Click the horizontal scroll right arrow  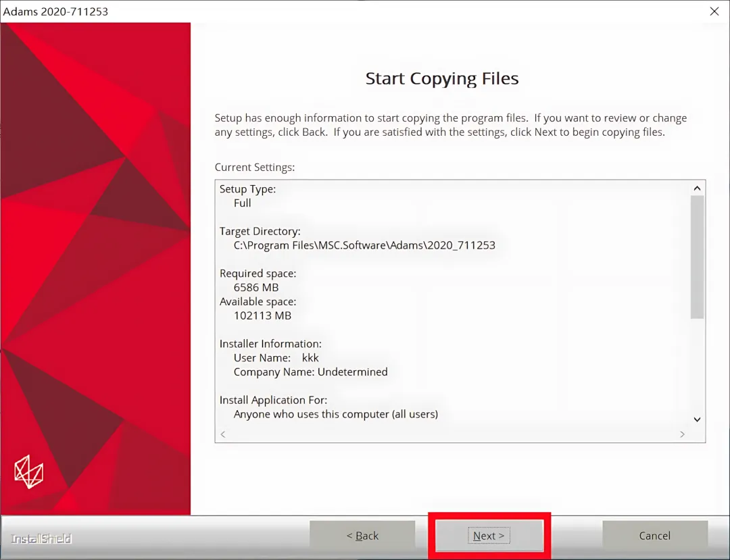682,434
